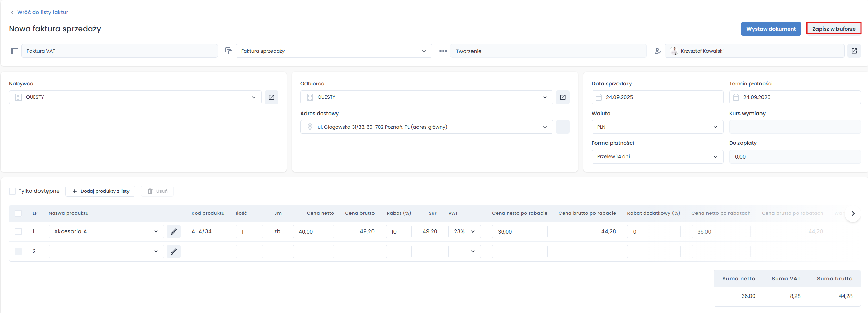Open calendar icon for Data sprzedaży
868x313 pixels.
(x=599, y=97)
